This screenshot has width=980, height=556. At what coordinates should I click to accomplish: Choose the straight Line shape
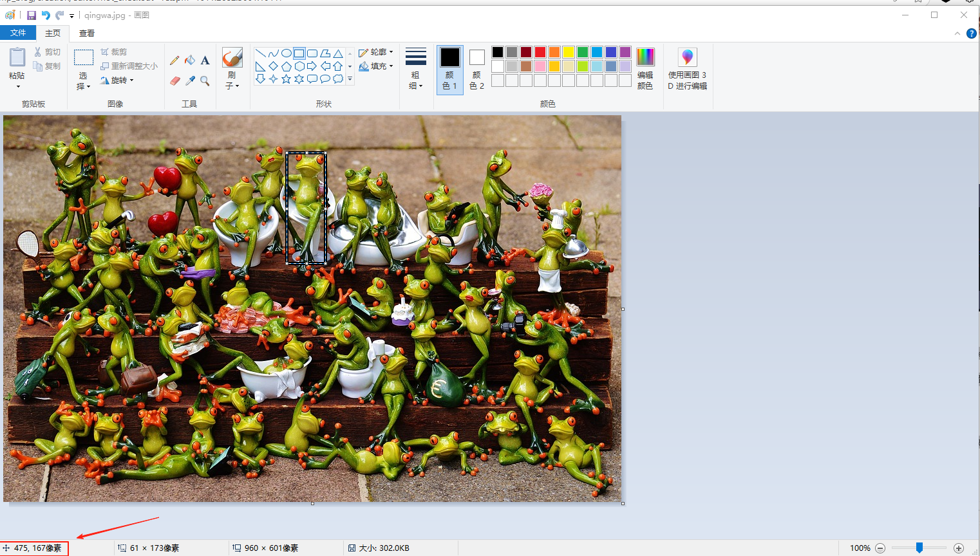pos(261,53)
